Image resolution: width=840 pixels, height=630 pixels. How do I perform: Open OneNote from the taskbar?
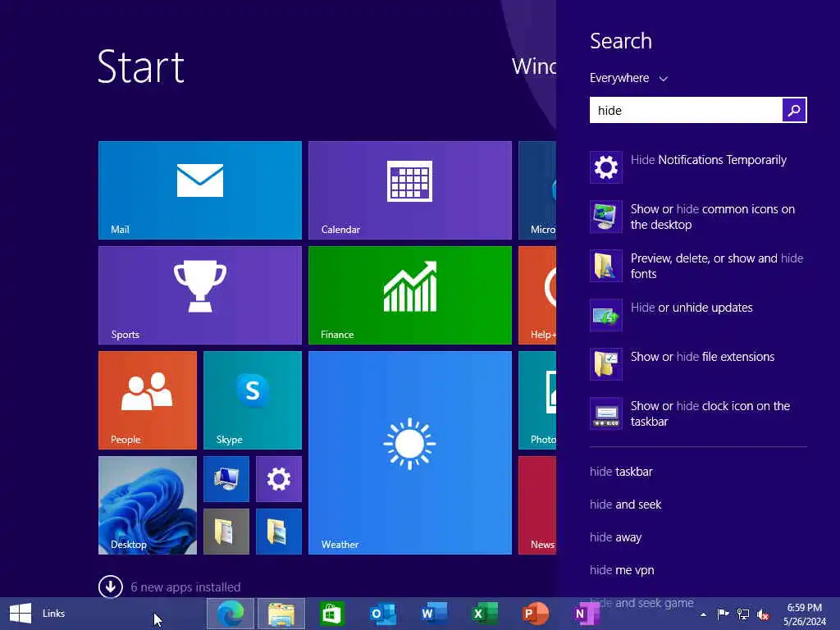pyautogui.click(x=586, y=614)
